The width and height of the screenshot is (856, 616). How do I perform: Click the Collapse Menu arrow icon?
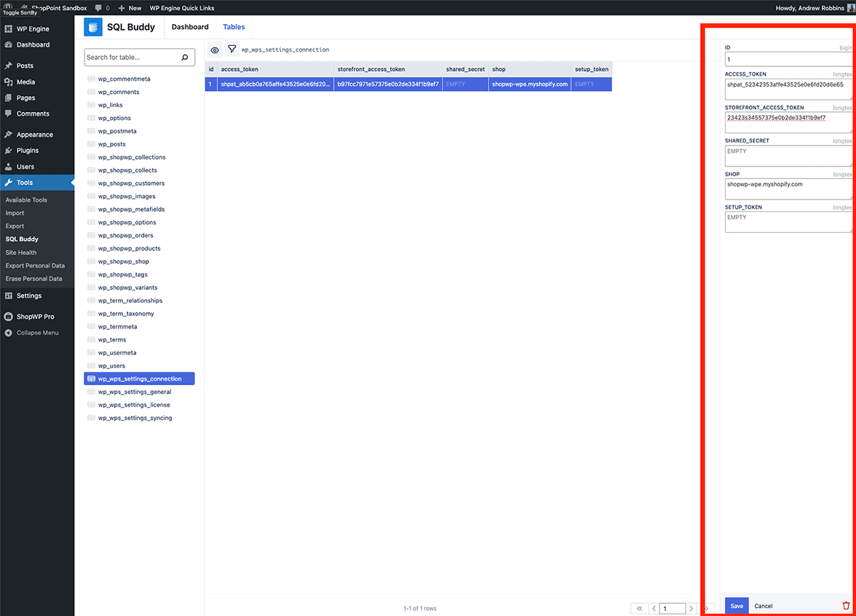[x=8, y=333]
